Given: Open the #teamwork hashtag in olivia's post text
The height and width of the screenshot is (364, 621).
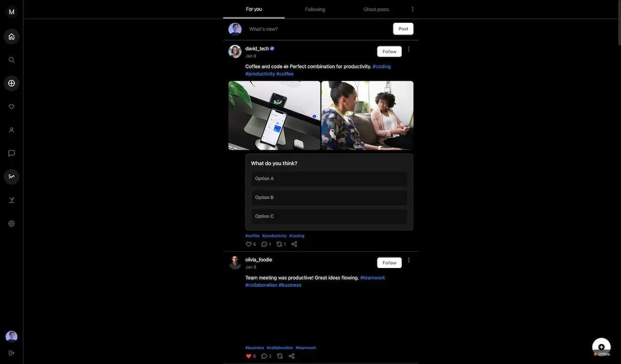Looking at the screenshot, I should (x=373, y=278).
